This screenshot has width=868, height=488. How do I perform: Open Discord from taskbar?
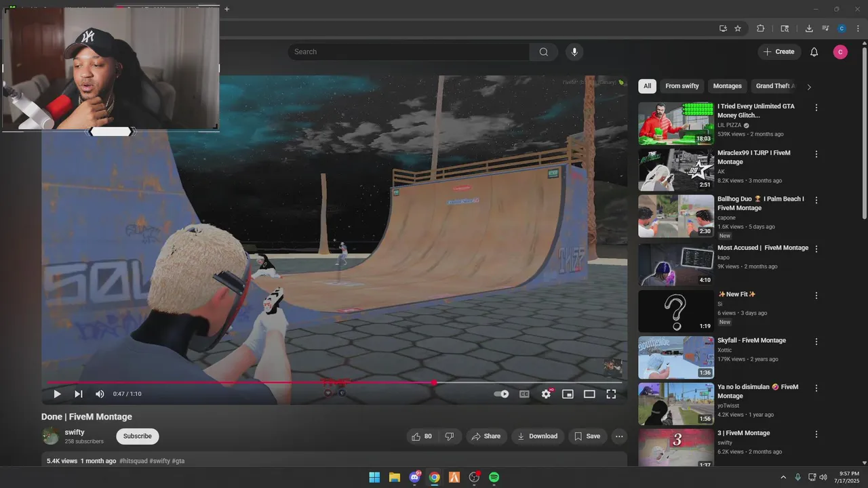click(414, 477)
